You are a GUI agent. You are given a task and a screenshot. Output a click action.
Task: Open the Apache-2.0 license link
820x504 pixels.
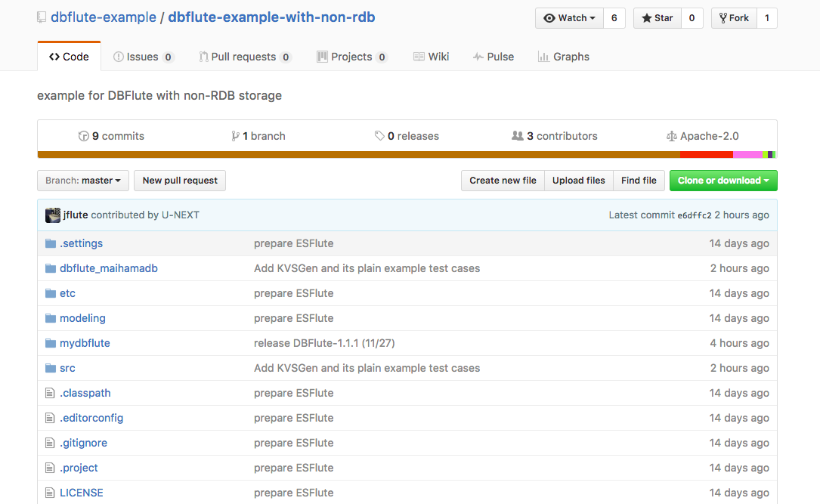(702, 136)
